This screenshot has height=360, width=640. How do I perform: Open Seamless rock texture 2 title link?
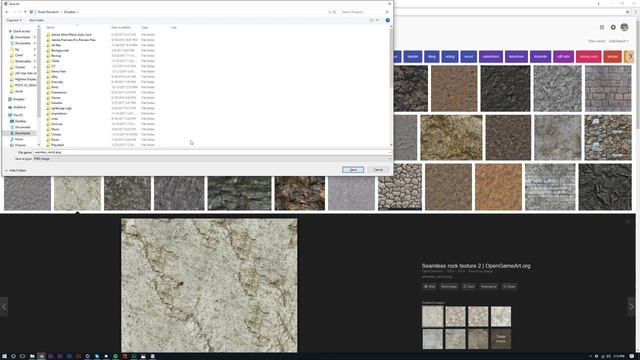(476, 266)
